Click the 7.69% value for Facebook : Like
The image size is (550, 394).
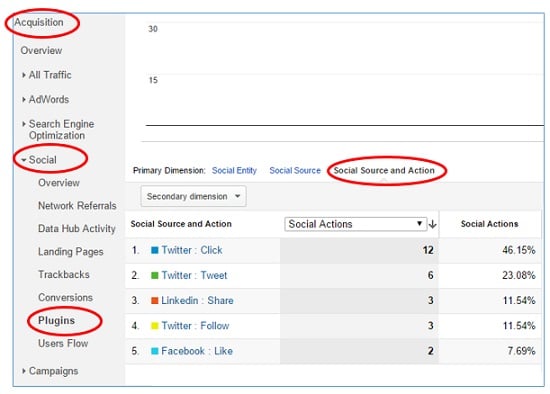click(x=521, y=351)
